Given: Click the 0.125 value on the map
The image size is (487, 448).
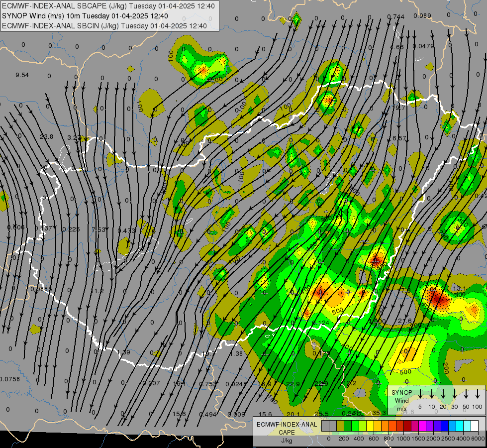Looking at the screenshot, I should pyautogui.click(x=321, y=353).
